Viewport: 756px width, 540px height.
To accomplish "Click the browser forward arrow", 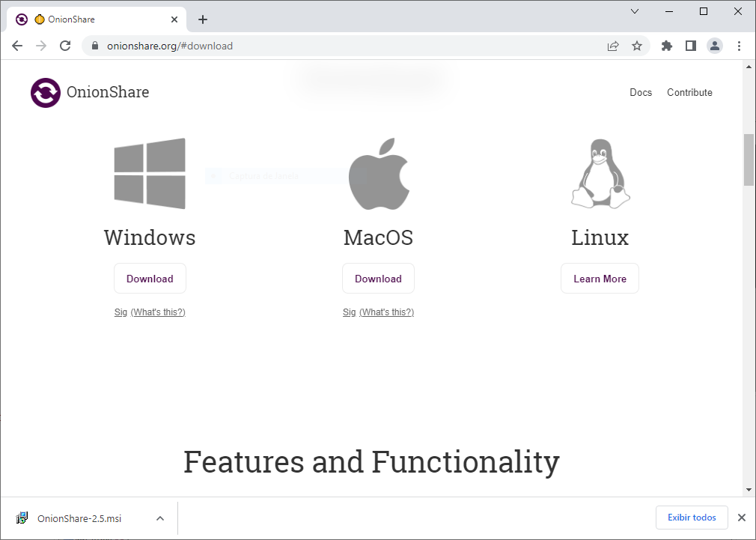I will 41,46.
